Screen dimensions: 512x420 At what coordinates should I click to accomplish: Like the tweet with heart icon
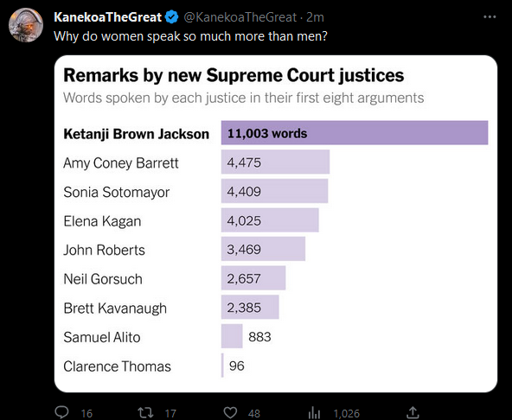pos(230,412)
